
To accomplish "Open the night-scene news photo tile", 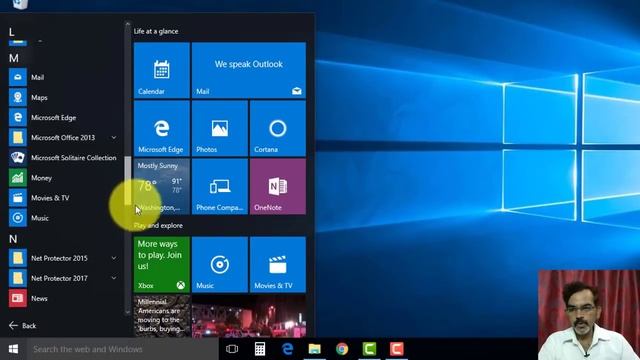I will pyautogui.click(x=249, y=316).
